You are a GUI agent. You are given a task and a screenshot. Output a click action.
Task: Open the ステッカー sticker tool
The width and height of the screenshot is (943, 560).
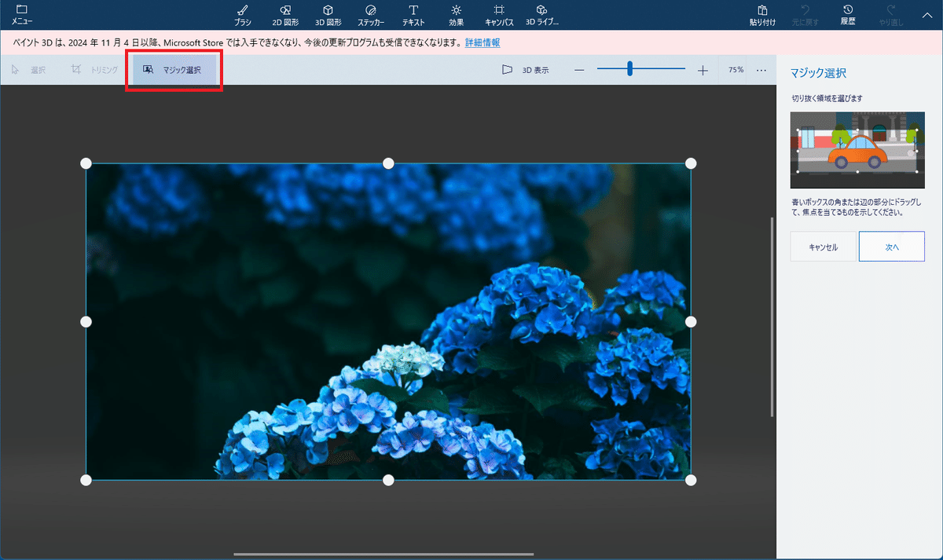[x=371, y=14]
